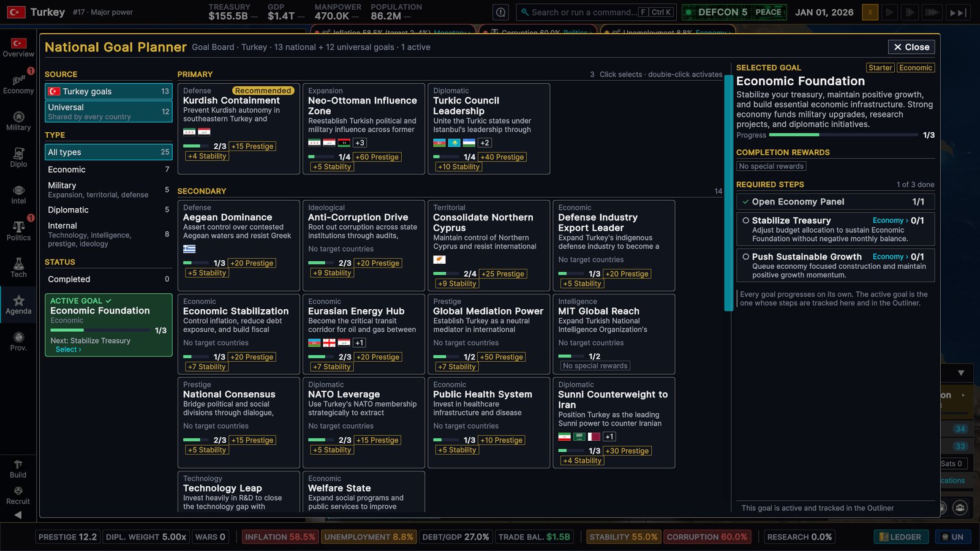This screenshot has height=551, width=980.
Task: Select the Open Economy Panel completed step
Action: pyautogui.click(x=835, y=202)
